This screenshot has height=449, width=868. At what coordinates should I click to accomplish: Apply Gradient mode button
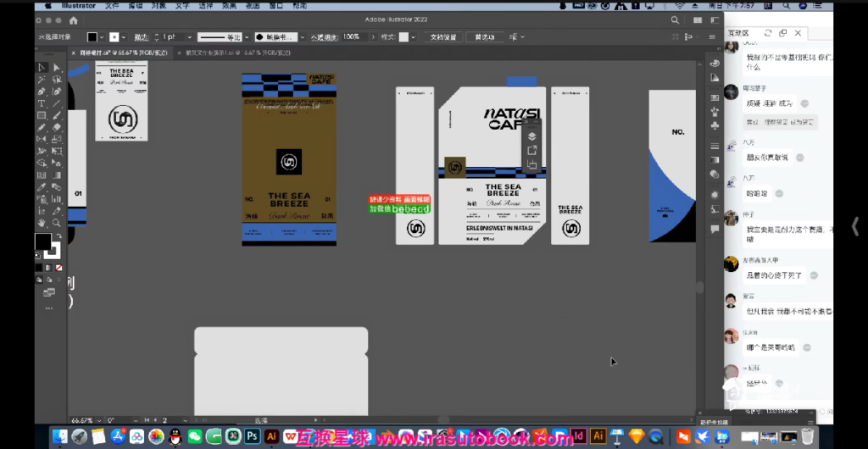click(x=48, y=268)
